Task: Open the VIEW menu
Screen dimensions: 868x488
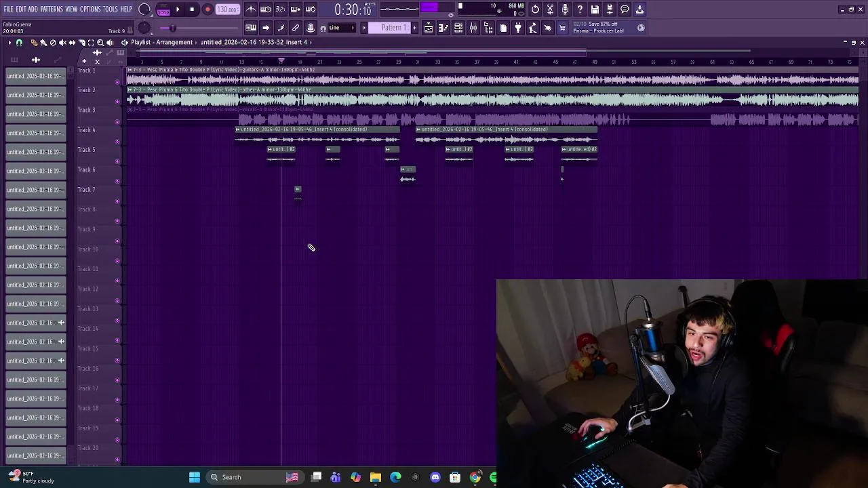Action: [x=71, y=9]
